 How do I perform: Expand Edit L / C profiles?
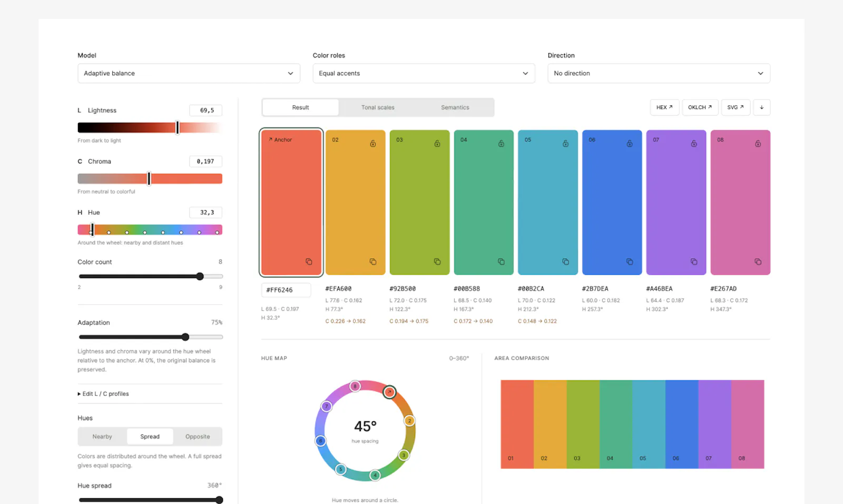103,394
